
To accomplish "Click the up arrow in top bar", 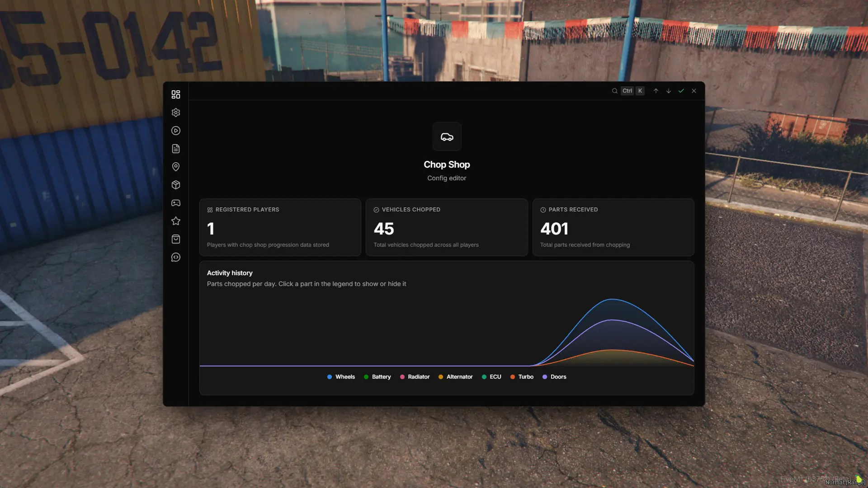I will 656,91.
